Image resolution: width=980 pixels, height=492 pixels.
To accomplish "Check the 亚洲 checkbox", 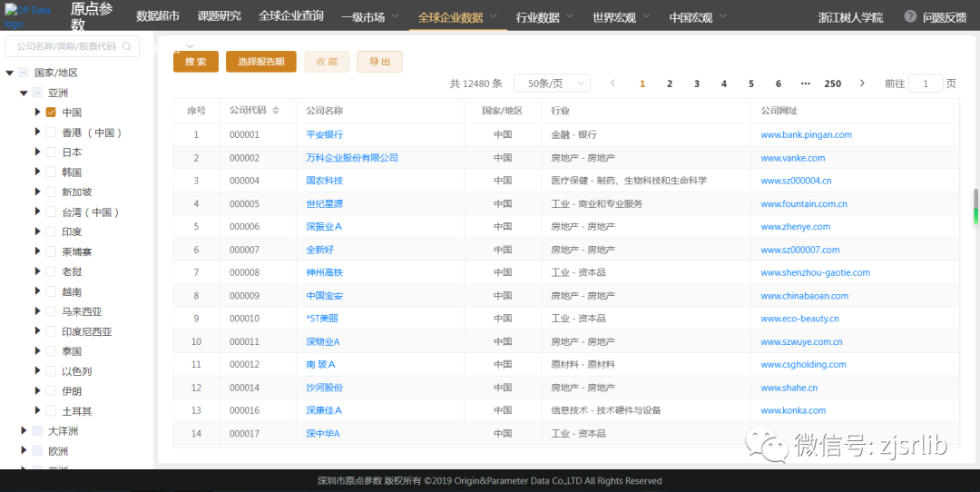I will click(37, 93).
